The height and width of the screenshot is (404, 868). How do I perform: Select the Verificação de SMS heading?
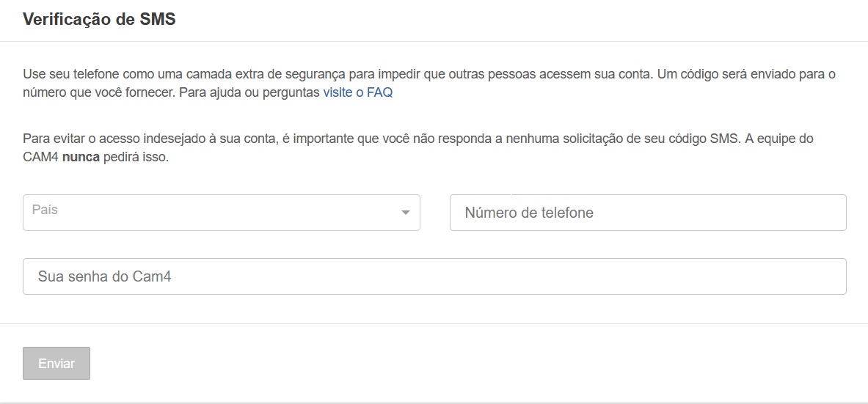pos(99,20)
